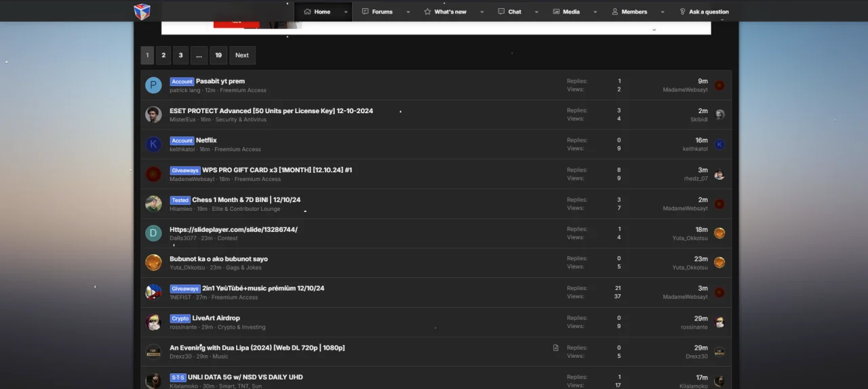Click small Drexz30 avatar on Dua Lipa row
Viewport: 868px width, 389px height.
pyautogui.click(x=719, y=352)
